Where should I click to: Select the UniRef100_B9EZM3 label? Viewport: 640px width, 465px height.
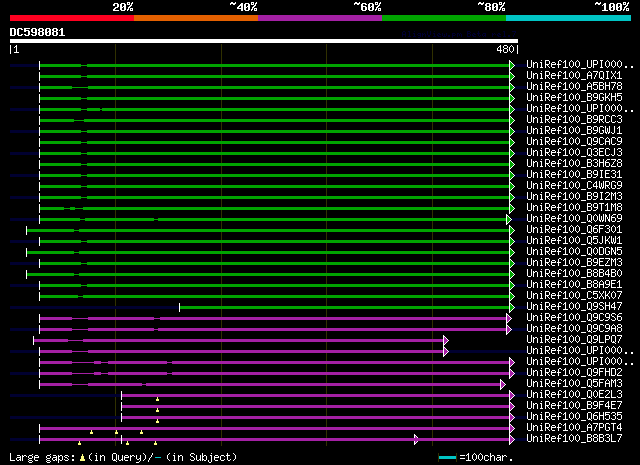coord(574,263)
